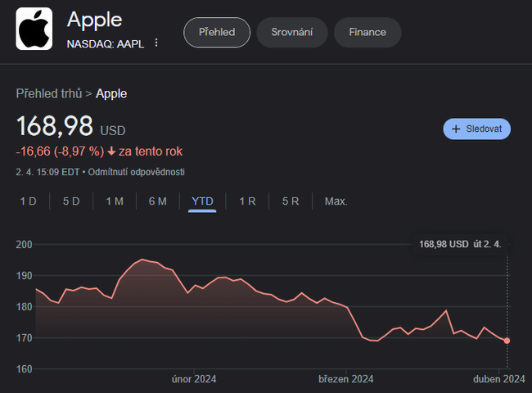This screenshot has height=393, width=532.
Task: Select the 5 D time range
Action: point(71,201)
